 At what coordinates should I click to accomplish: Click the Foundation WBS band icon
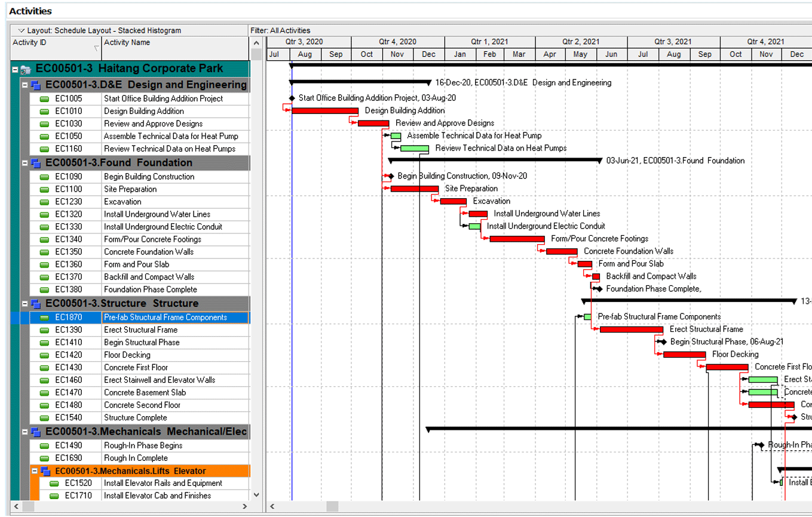pos(36,164)
